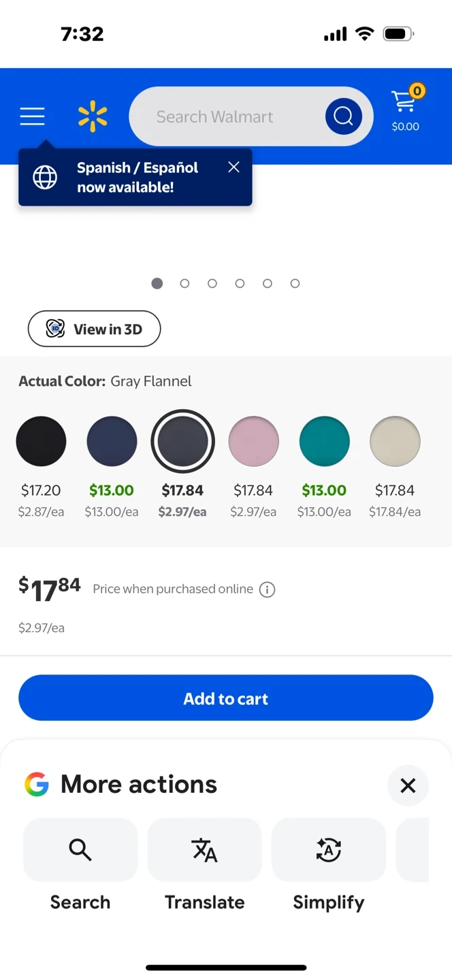Image resolution: width=452 pixels, height=980 pixels.
Task: Select the teal color swatch
Action: pyautogui.click(x=324, y=442)
